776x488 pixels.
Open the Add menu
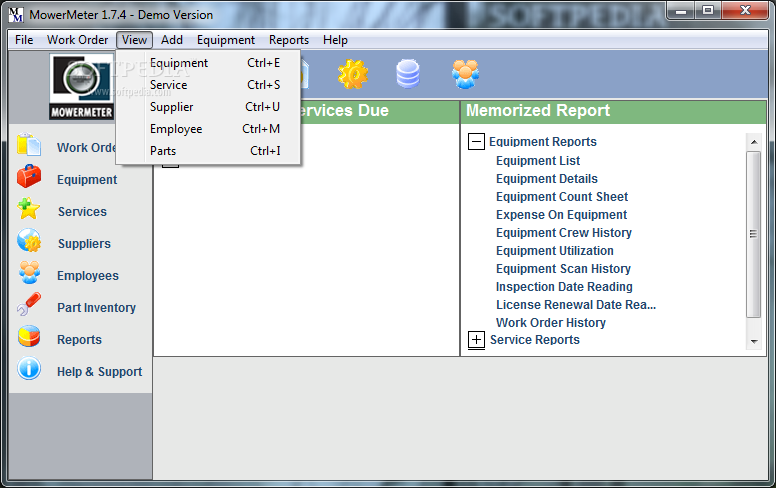172,40
